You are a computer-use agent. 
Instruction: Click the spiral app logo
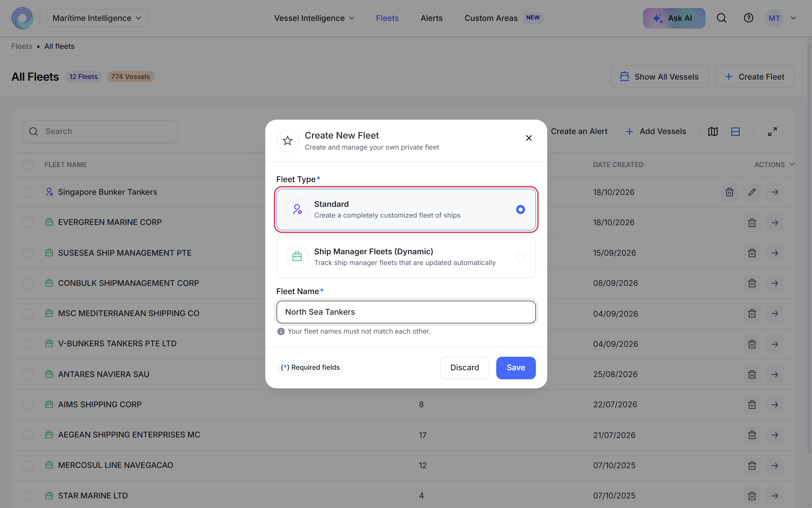tap(22, 18)
